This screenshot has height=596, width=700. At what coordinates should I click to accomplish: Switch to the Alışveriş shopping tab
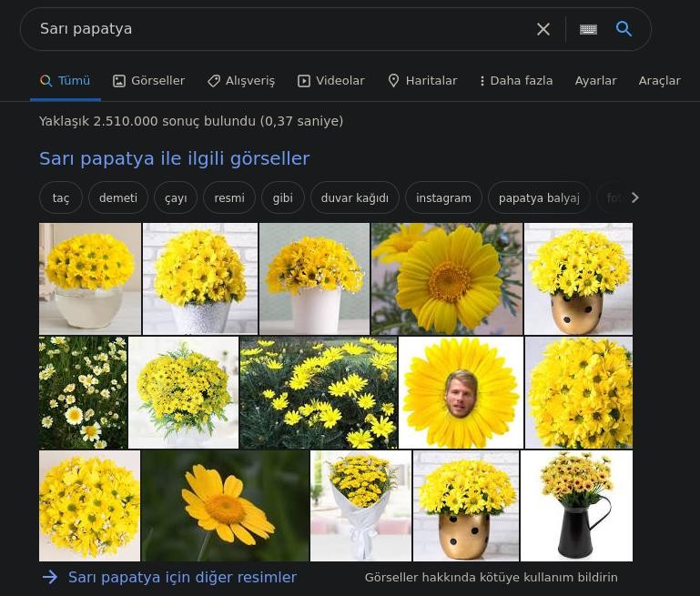point(241,81)
